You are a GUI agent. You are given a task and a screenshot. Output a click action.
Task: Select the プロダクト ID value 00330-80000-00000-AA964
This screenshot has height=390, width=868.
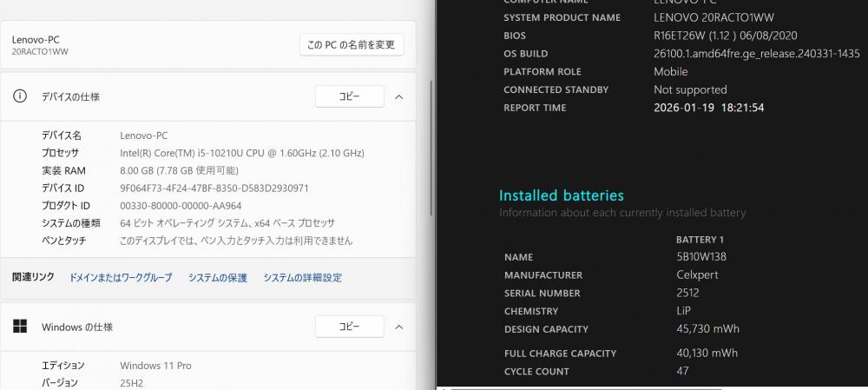point(181,206)
